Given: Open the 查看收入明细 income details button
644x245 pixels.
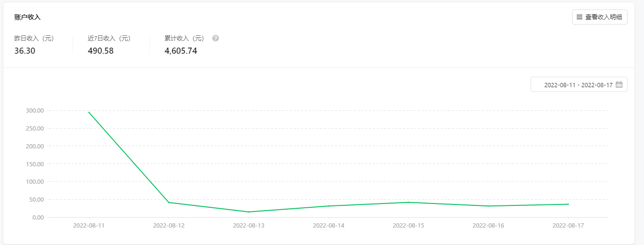Looking at the screenshot, I should pyautogui.click(x=599, y=17).
